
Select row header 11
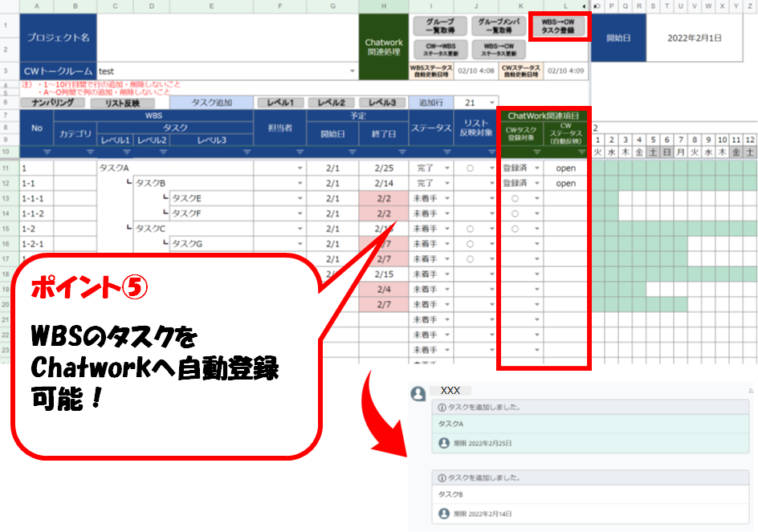click(6, 169)
